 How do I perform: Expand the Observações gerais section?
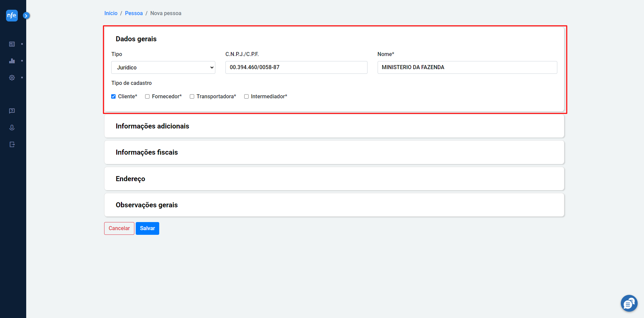coord(334,205)
